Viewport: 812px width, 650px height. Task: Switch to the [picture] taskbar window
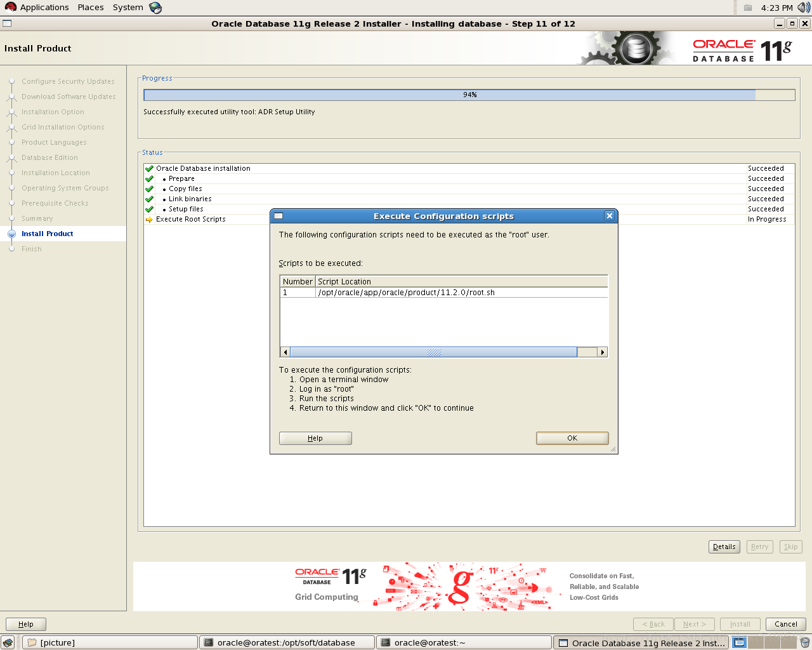[110, 642]
